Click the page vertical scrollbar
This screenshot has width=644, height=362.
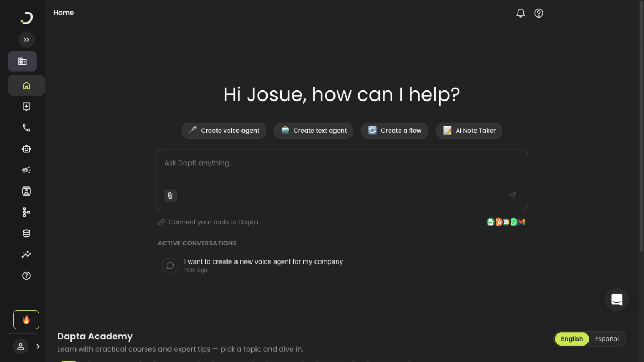[x=641, y=127]
